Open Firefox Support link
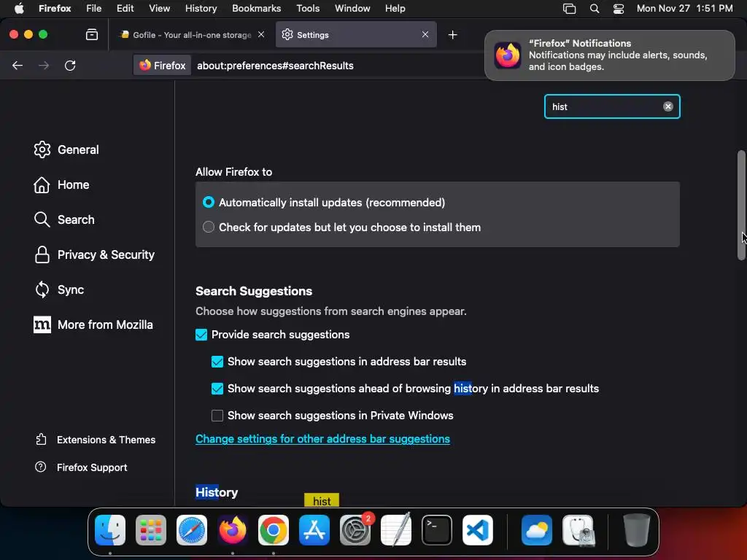Image resolution: width=747 pixels, height=560 pixels. [81, 467]
